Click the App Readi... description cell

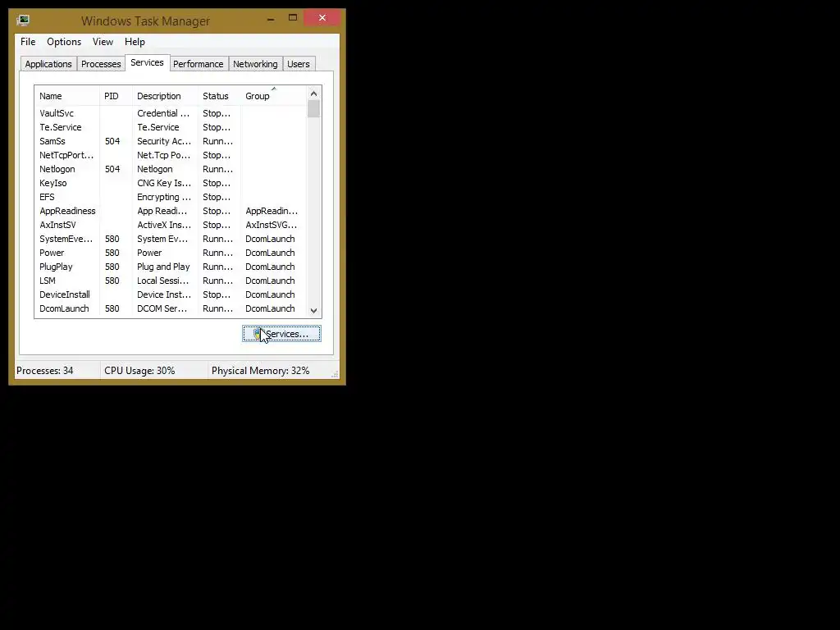[x=162, y=211]
